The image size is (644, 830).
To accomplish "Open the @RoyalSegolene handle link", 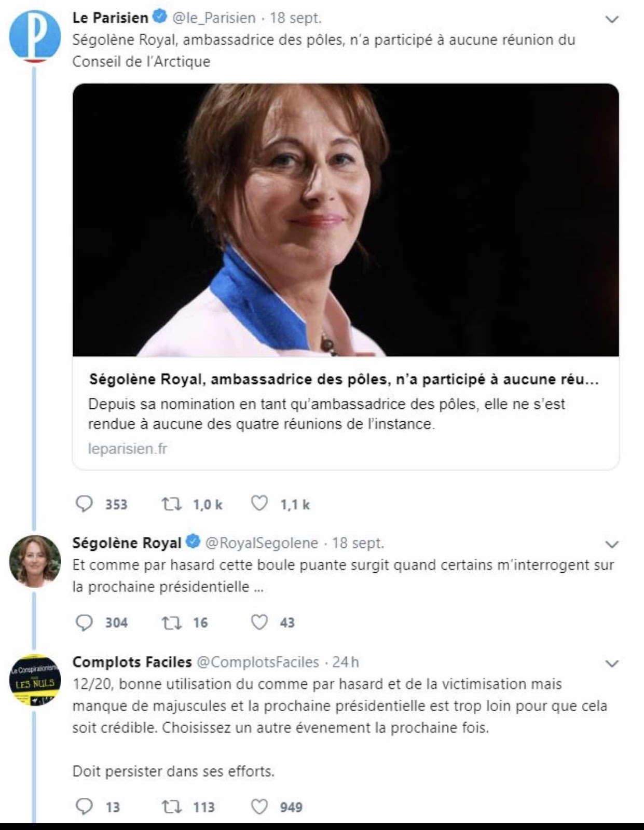I will coord(262,543).
